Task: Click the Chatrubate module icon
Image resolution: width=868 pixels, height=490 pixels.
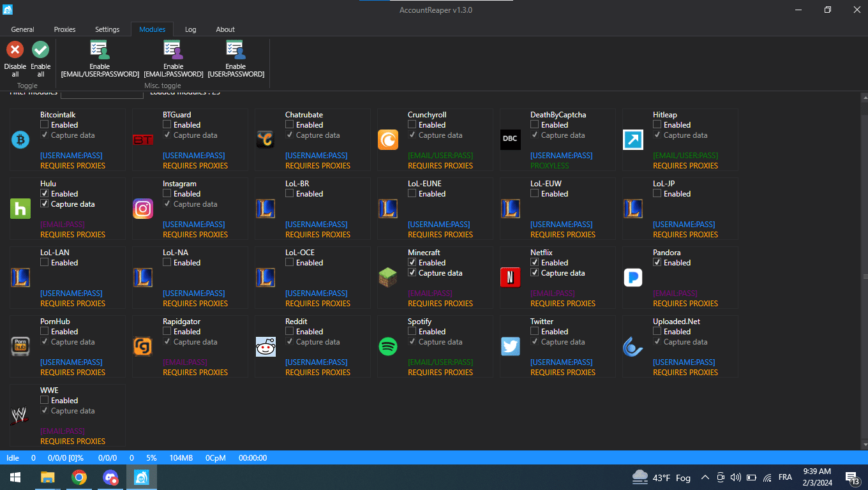Action: pyautogui.click(x=266, y=140)
